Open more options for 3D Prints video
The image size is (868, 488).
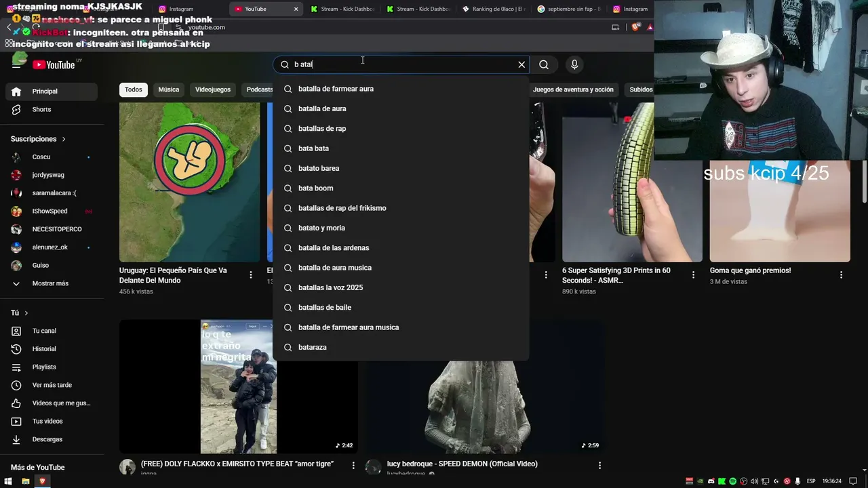tap(693, 275)
